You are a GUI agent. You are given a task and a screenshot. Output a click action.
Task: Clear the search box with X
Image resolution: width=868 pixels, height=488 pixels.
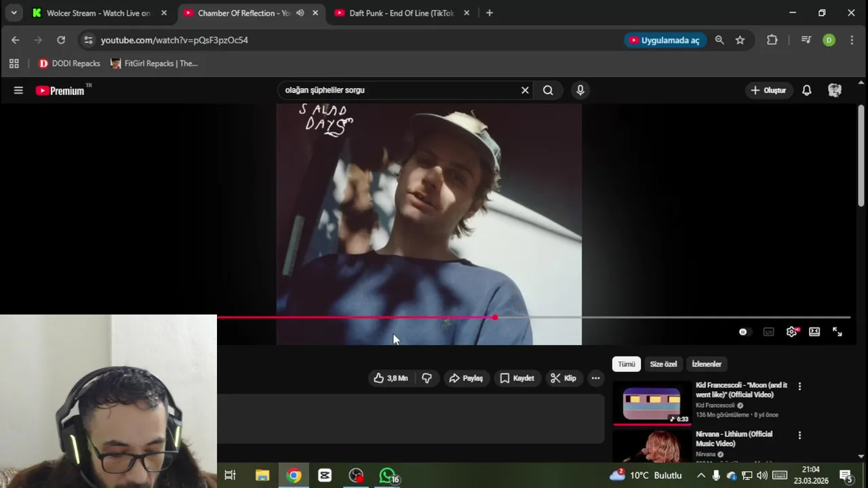tap(525, 90)
